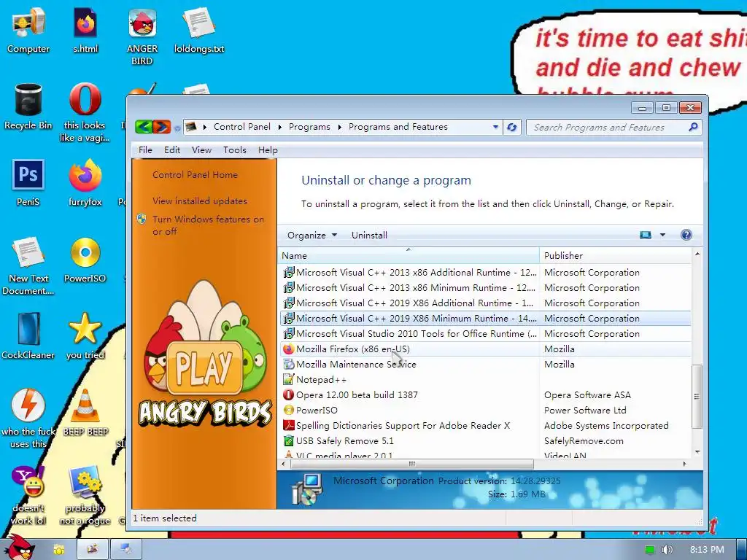Select USB Safely Remove 5.1 entry
Screen dimensions: 747x560
tap(485, 441)
